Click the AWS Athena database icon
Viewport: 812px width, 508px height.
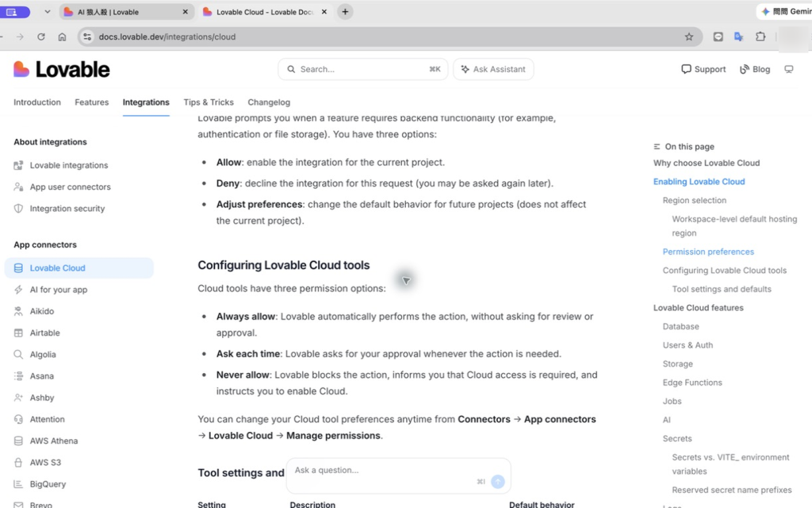tap(18, 441)
